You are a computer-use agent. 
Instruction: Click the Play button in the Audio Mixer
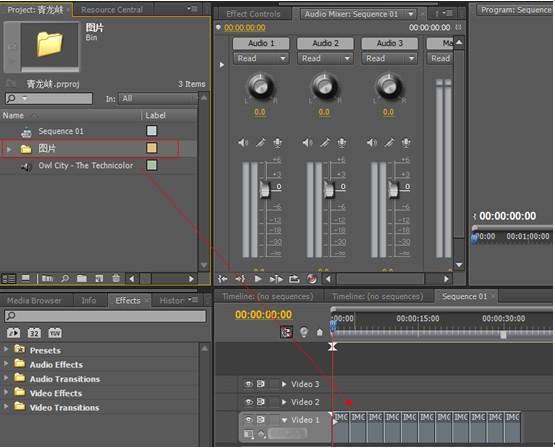258,279
